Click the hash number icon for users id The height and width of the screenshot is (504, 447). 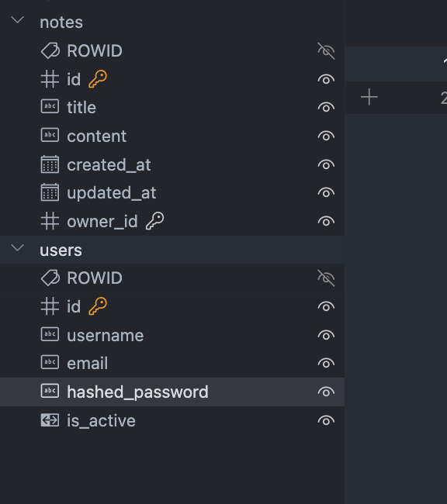(50, 306)
